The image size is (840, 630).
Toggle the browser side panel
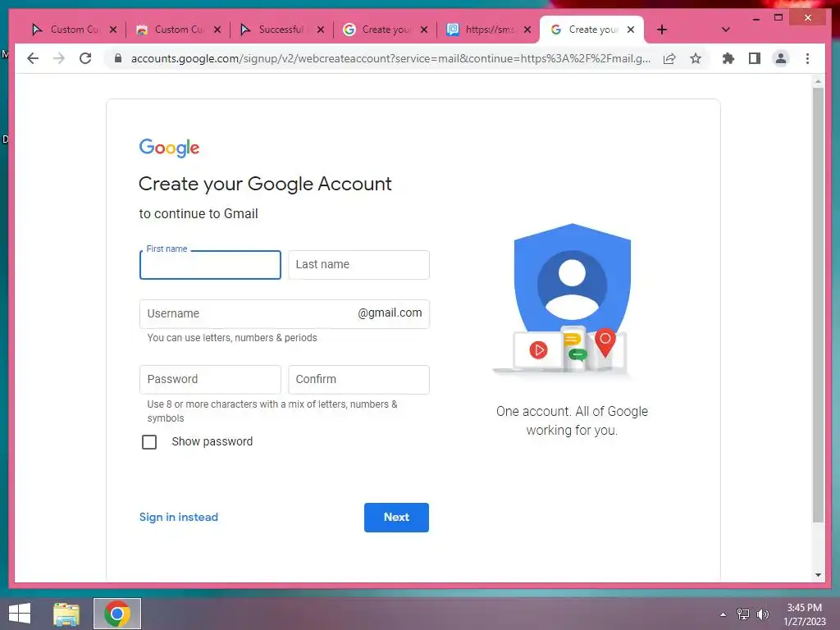coord(755,58)
